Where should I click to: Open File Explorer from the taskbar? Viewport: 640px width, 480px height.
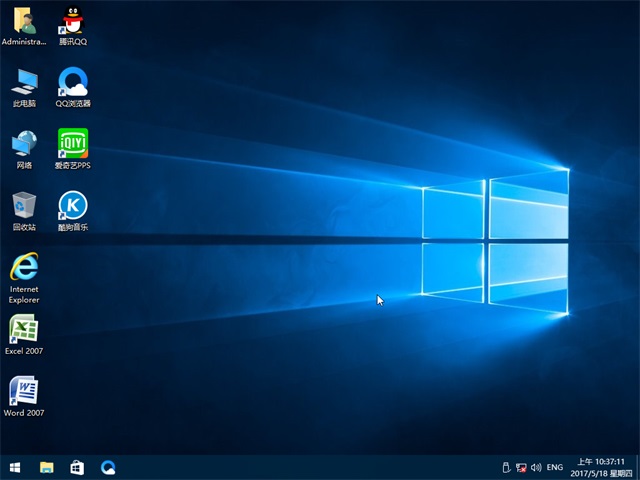pos(46,467)
